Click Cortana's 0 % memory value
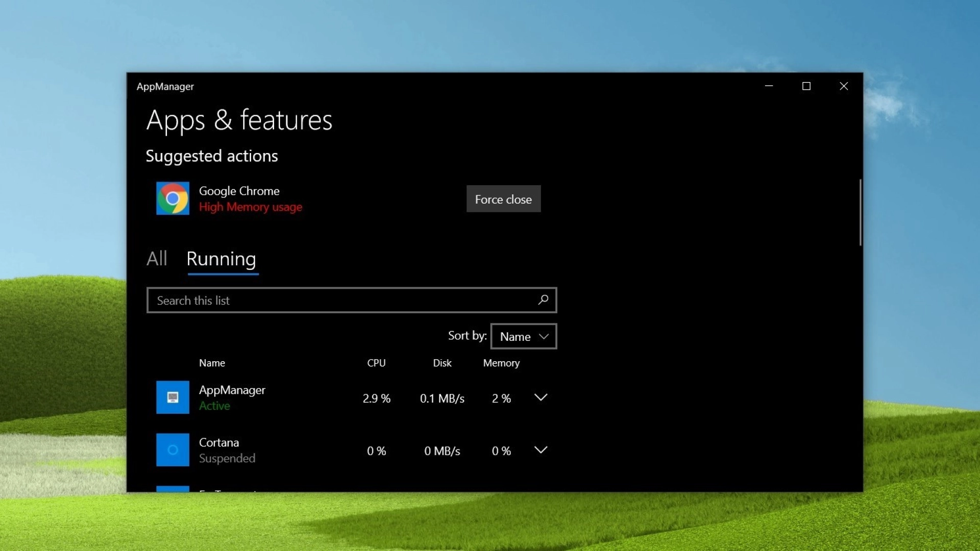Screen dimensions: 980x551 pyautogui.click(x=501, y=451)
